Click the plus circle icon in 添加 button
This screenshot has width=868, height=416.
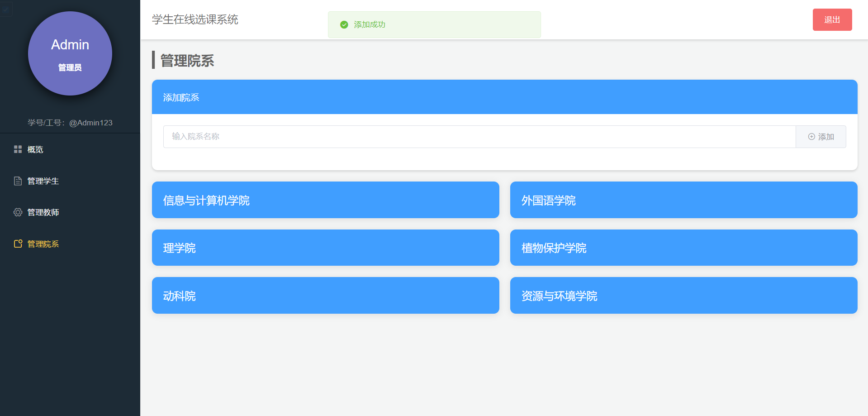[811, 137]
